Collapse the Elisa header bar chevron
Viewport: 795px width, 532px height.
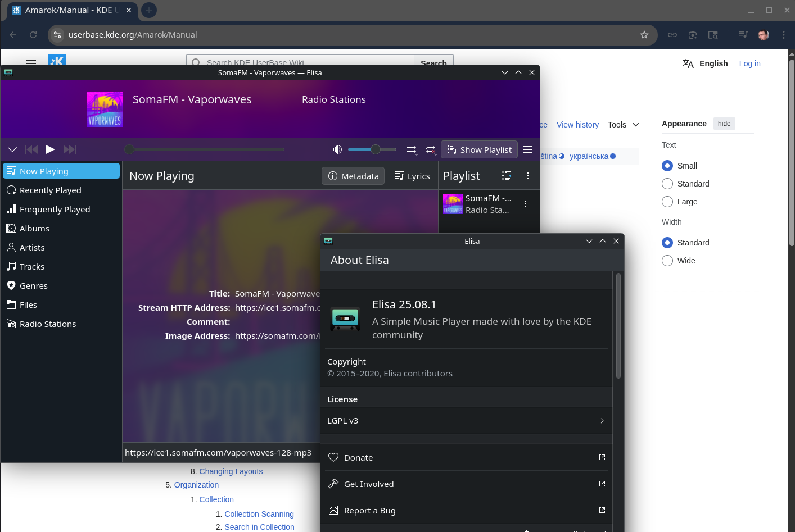pyautogui.click(x=12, y=149)
